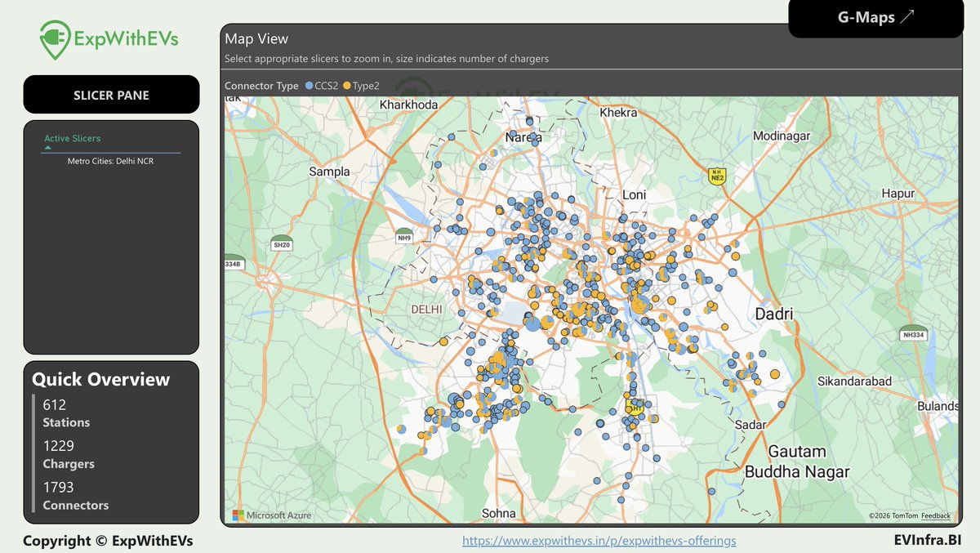The image size is (980, 553).
Task: Click the Copyright ExpWithEVs footer text
Action: pos(108,541)
